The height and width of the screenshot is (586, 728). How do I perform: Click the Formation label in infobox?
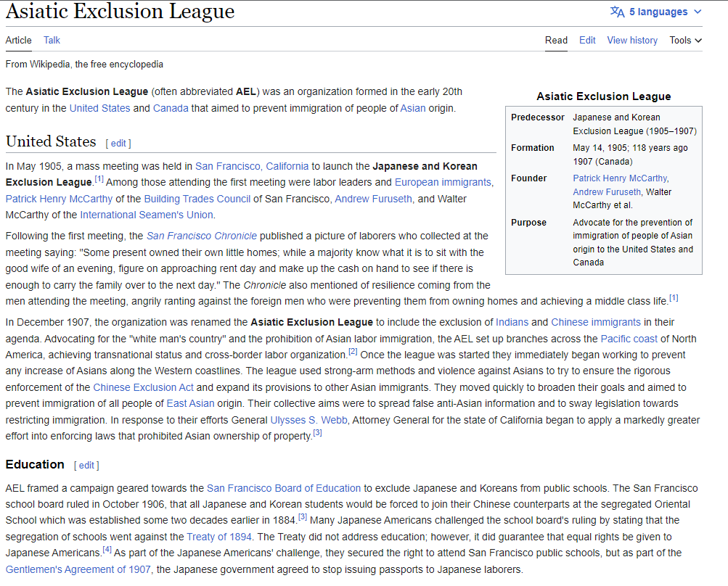[533, 148]
